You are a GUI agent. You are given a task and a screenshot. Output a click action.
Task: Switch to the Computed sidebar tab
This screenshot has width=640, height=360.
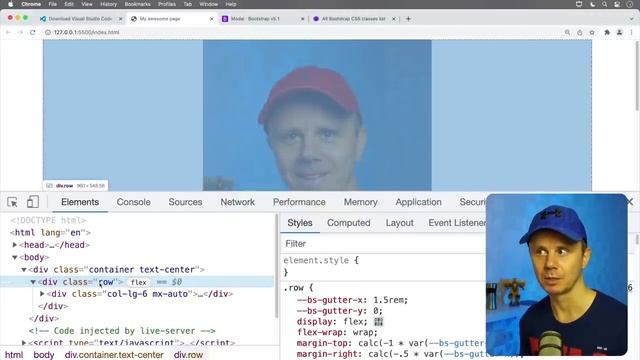pyautogui.click(x=349, y=223)
